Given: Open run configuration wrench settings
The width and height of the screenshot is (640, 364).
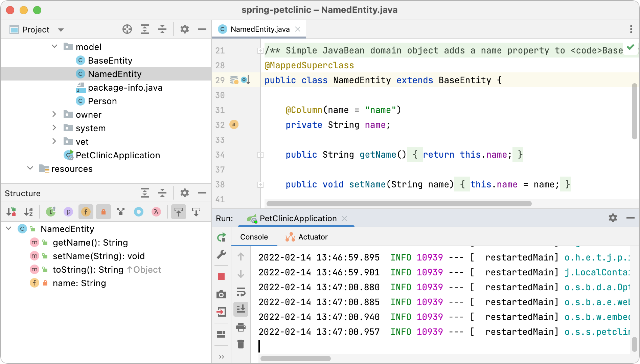Looking at the screenshot, I should 222,254.
